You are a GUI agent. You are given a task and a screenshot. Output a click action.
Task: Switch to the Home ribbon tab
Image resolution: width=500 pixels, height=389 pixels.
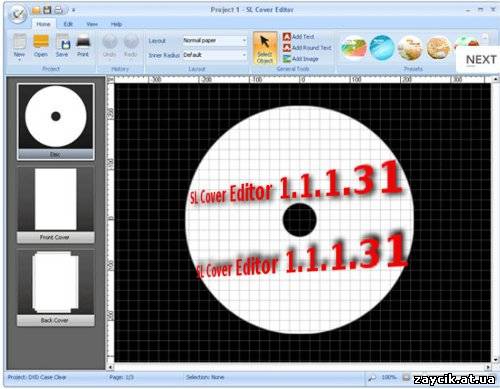pyautogui.click(x=43, y=24)
